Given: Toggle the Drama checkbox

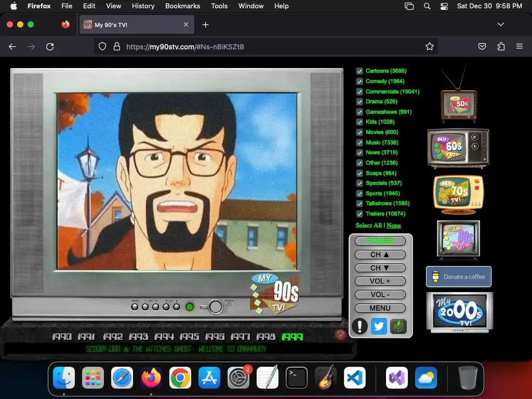Looking at the screenshot, I should [360, 102].
